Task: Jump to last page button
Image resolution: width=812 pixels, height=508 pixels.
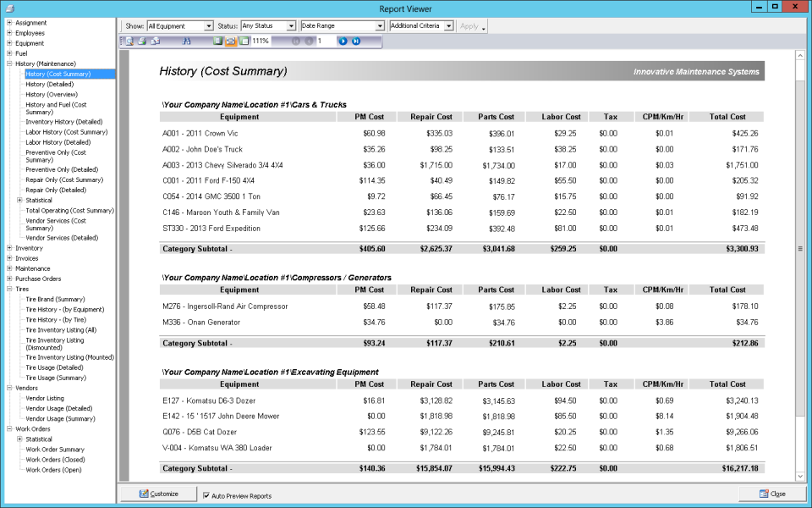Action: pos(356,41)
